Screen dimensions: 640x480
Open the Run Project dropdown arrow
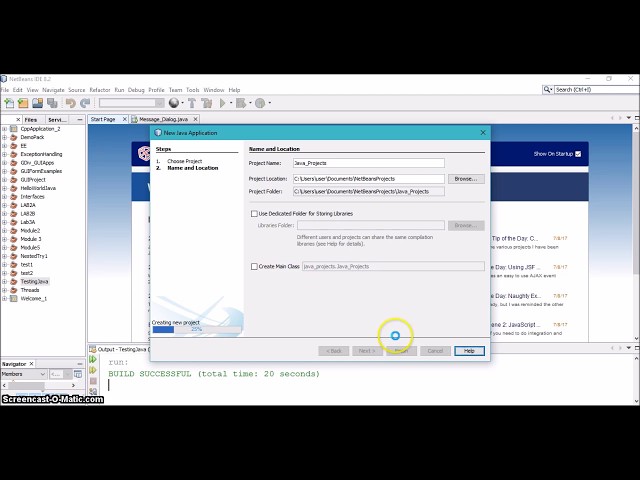[x=231, y=103]
